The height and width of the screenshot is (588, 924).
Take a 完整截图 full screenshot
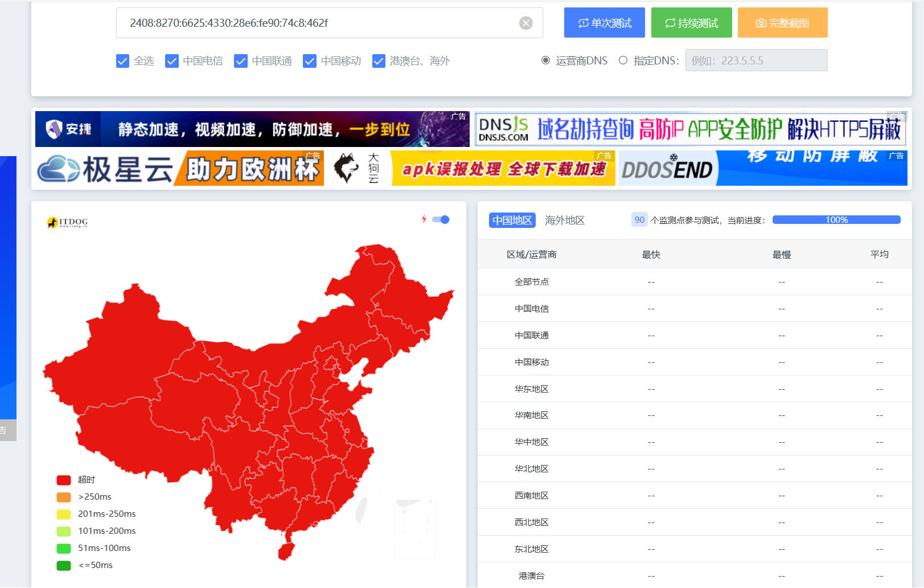[783, 23]
